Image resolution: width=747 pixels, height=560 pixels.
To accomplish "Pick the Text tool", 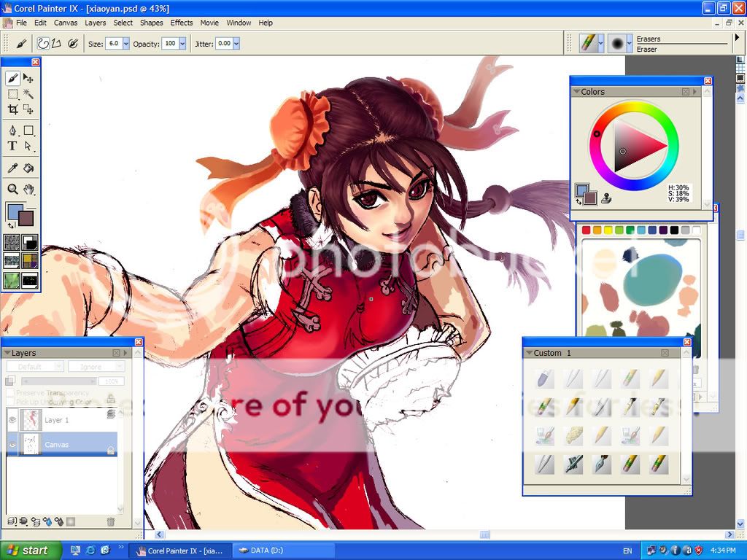I will [13, 146].
